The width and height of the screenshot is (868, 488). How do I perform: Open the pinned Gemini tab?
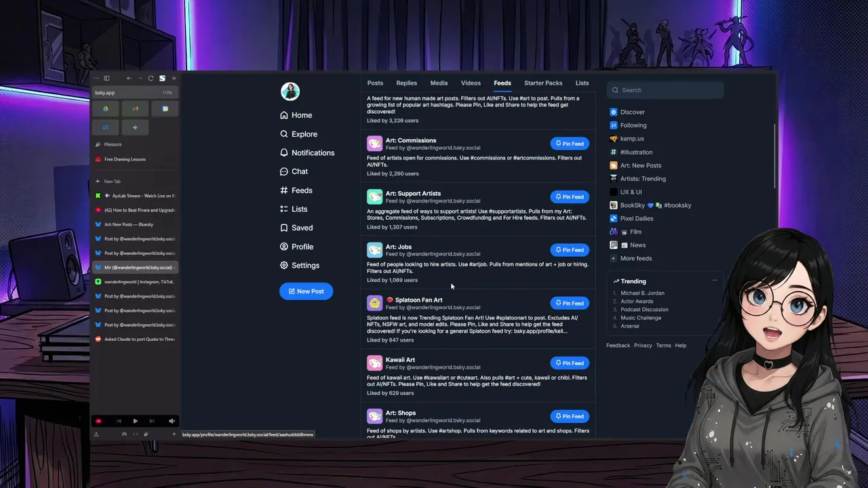(x=135, y=127)
